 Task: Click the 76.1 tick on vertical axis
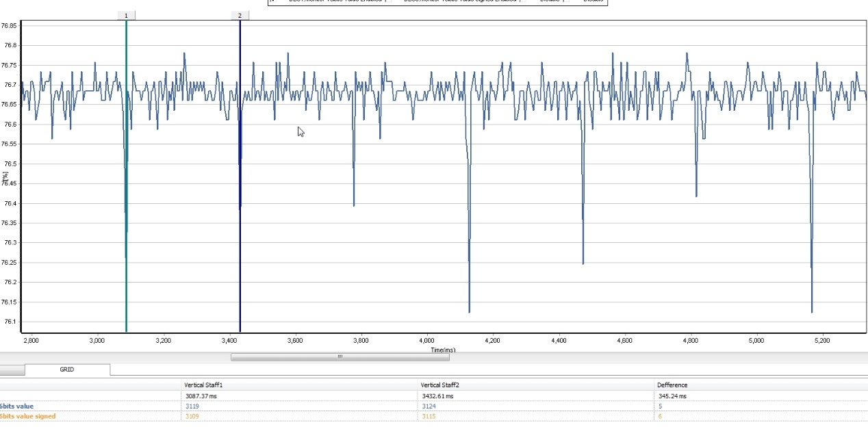[11, 322]
